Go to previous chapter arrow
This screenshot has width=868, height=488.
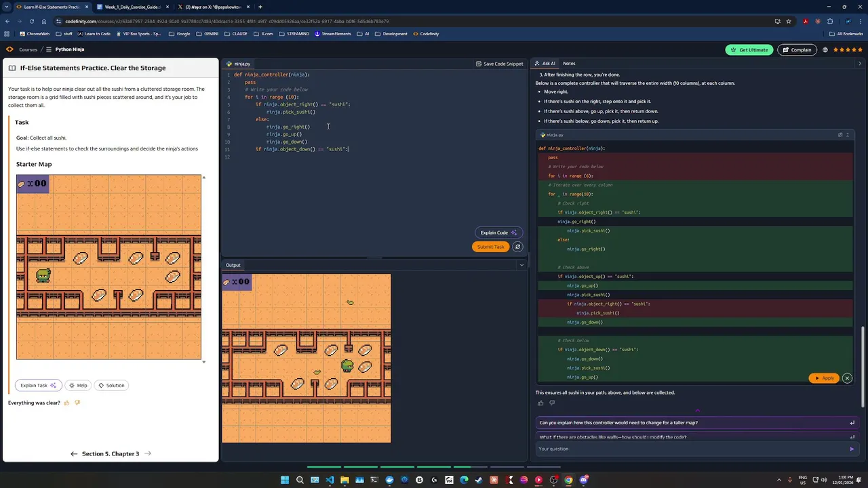point(74,453)
